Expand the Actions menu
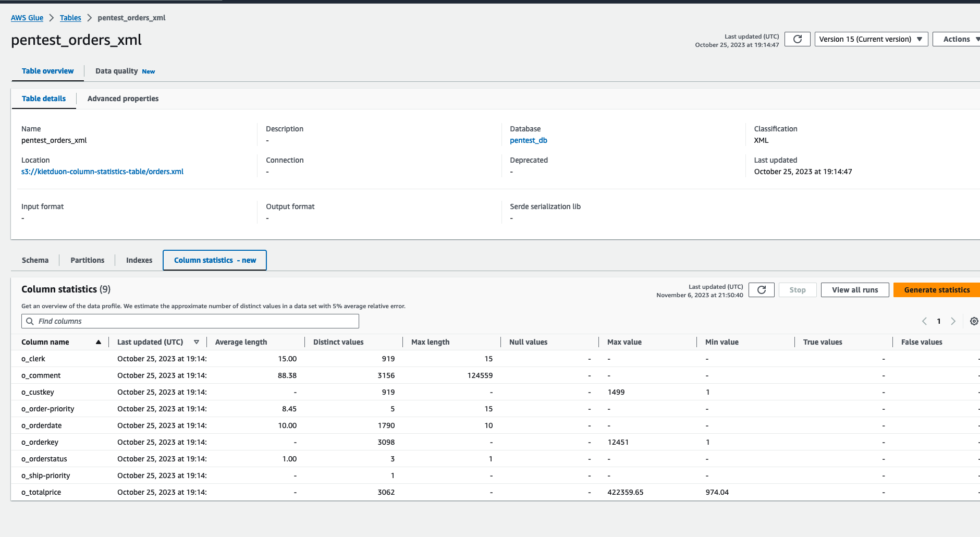 click(957, 39)
